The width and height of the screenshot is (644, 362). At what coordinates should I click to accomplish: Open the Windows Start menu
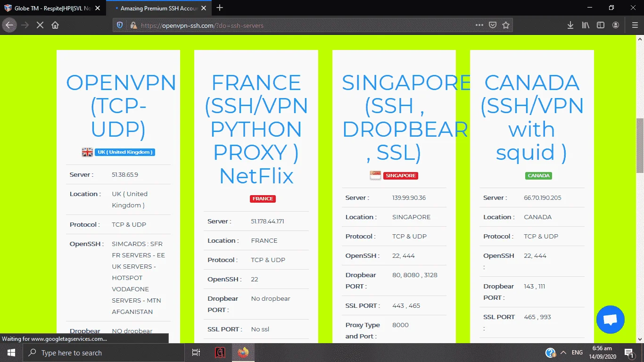[x=11, y=353]
